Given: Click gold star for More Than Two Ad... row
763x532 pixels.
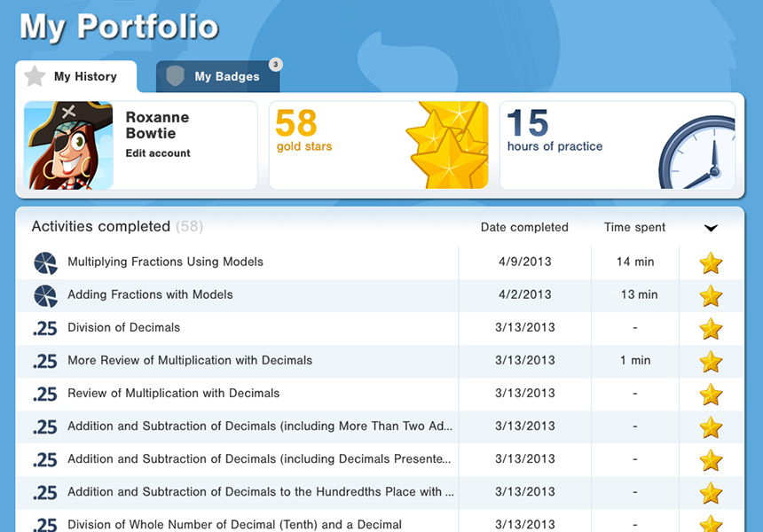Looking at the screenshot, I should [711, 427].
